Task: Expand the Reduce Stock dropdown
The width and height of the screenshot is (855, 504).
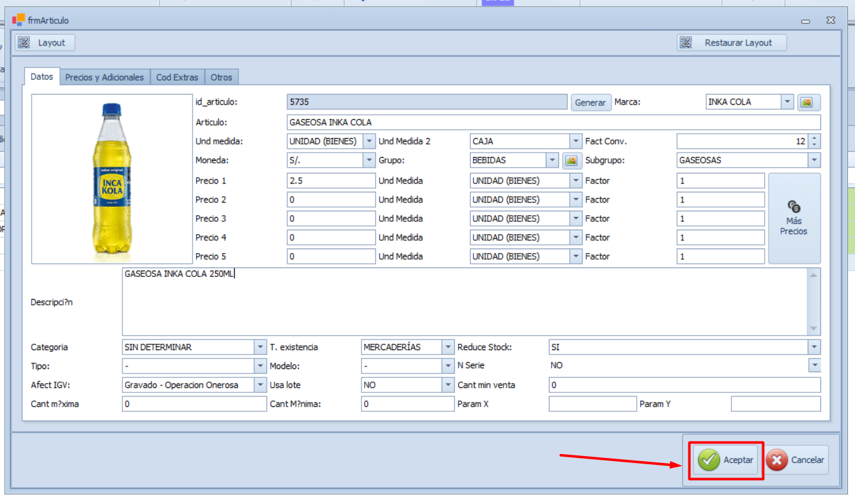Action: 815,347
